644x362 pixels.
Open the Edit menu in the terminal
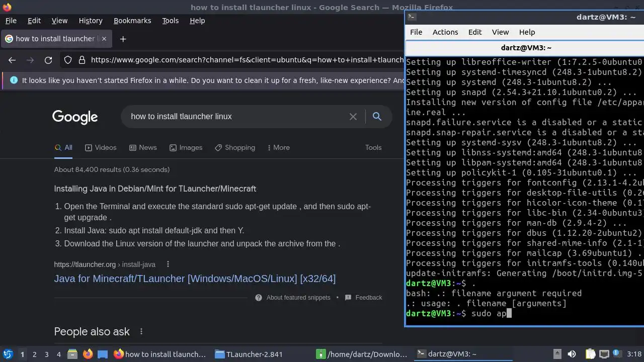[475, 32]
